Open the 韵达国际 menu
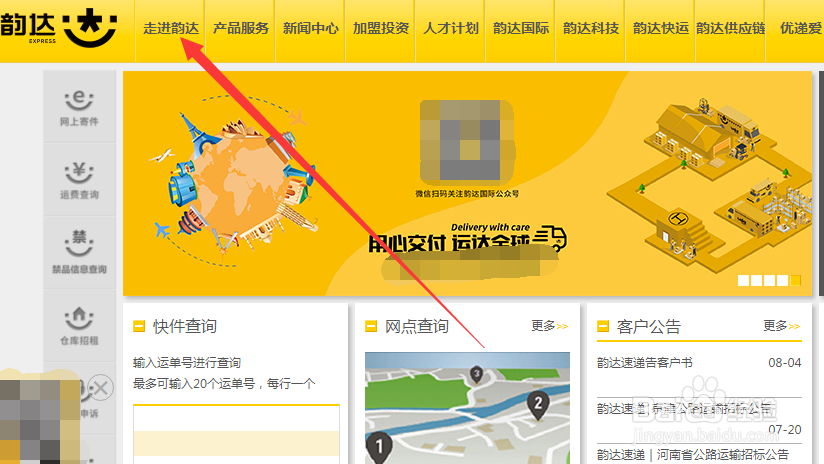Image resolution: width=824 pixels, height=464 pixels. [x=520, y=28]
